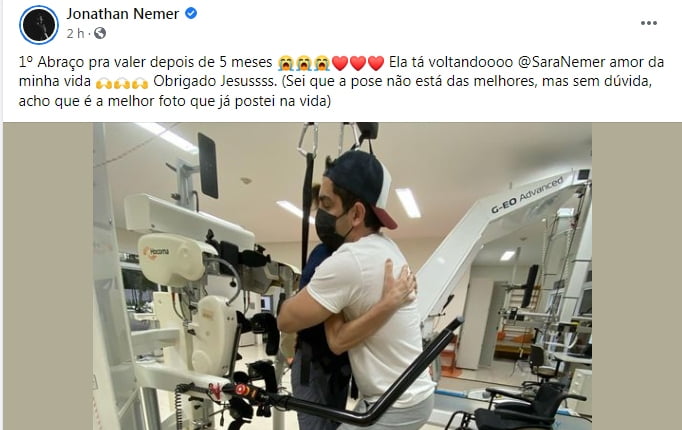Open the rehabilitation hug photo
Image resolution: width=682 pixels, height=430 pixels.
click(x=342, y=276)
